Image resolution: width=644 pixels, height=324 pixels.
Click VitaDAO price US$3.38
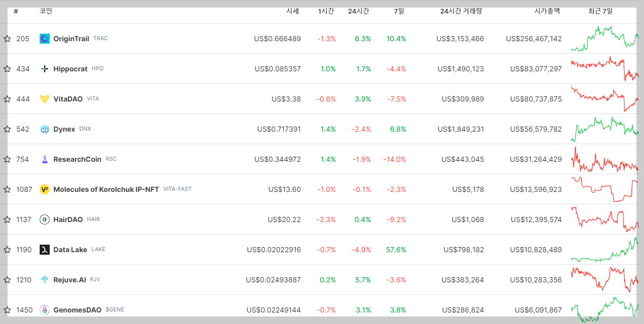point(286,99)
